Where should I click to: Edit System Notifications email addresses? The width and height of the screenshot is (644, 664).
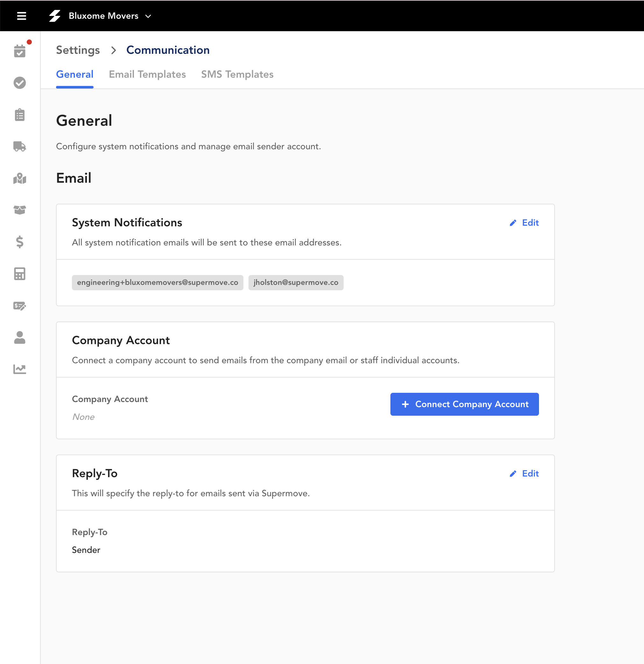(x=524, y=223)
